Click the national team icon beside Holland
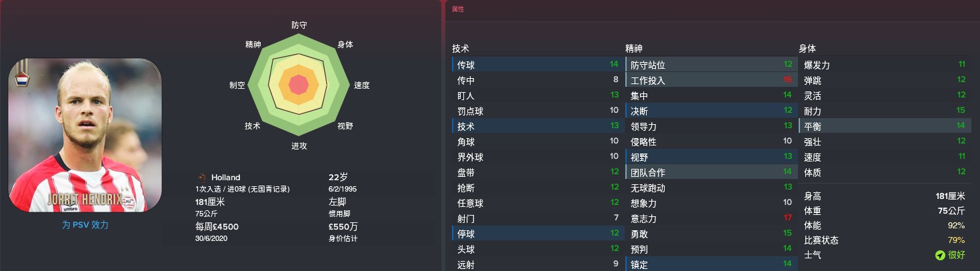 [x=202, y=178]
